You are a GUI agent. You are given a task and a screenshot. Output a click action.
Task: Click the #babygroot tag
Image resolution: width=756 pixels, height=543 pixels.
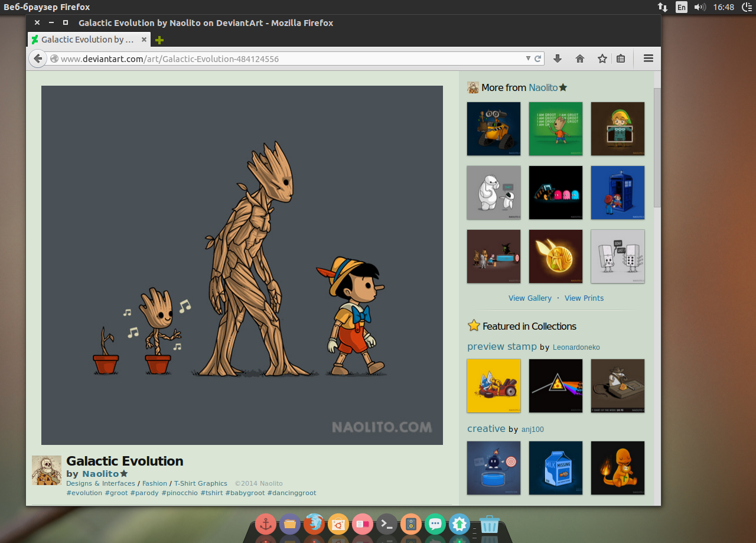[x=245, y=493]
